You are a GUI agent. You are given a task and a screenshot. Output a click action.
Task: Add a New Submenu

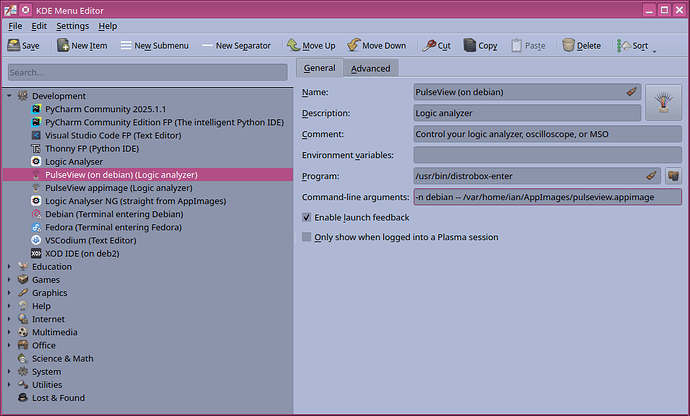(x=154, y=45)
